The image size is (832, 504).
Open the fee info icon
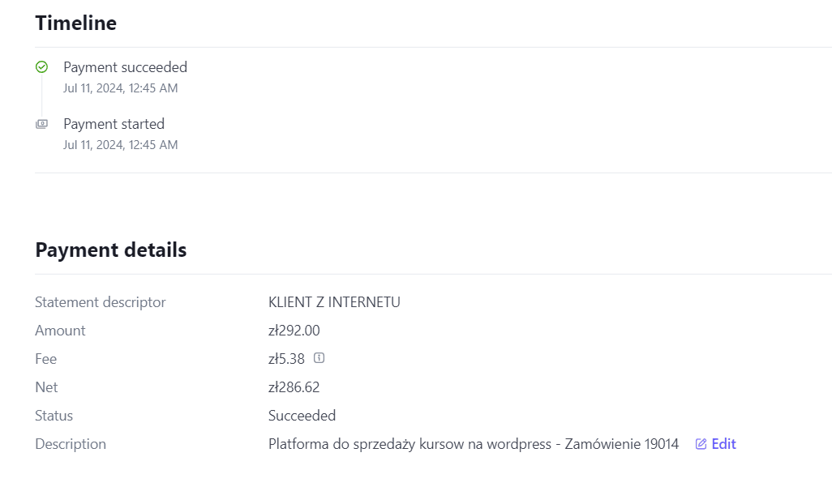pos(319,358)
